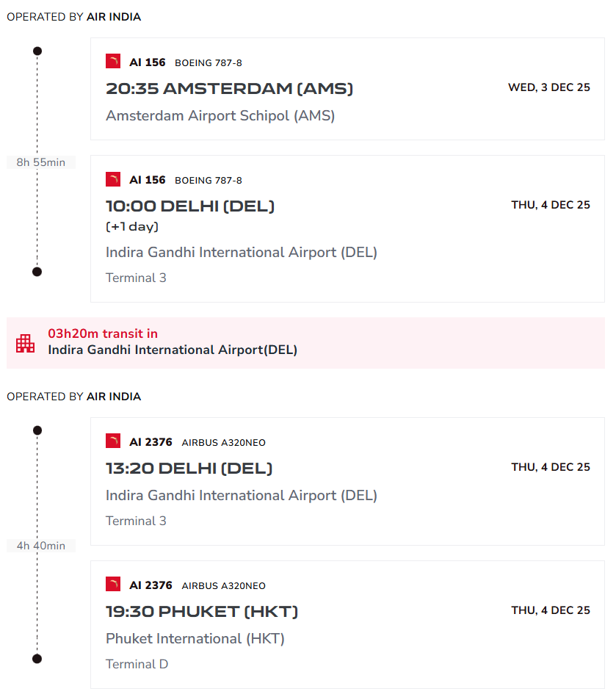The height and width of the screenshot is (697, 616).
Task: Select the 4h 40min flight duration label
Action: [x=41, y=546]
